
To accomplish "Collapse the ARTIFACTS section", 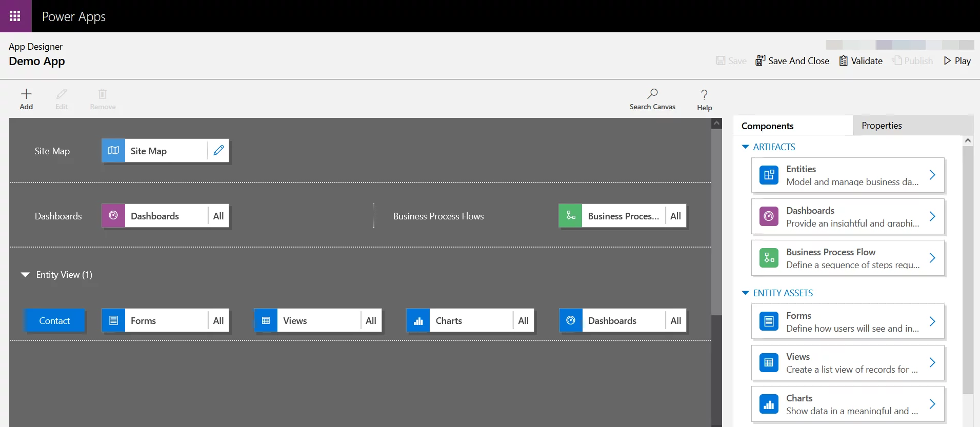I will [746, 147].
